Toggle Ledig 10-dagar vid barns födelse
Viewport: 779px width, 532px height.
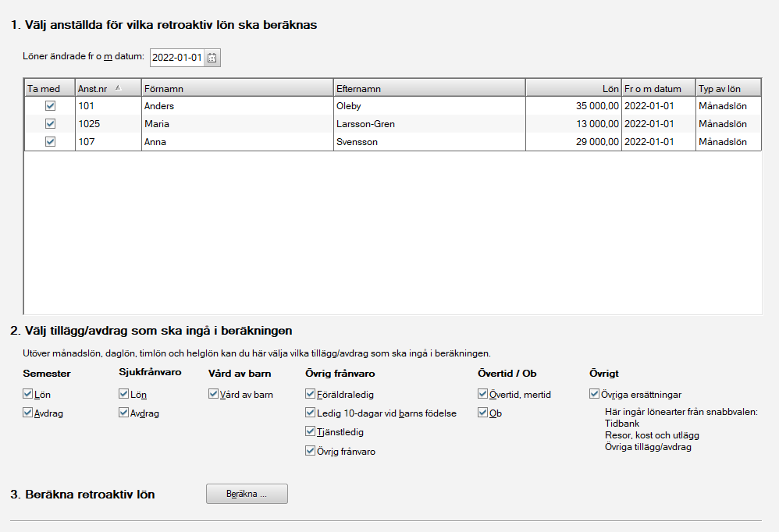click(310, 413)
